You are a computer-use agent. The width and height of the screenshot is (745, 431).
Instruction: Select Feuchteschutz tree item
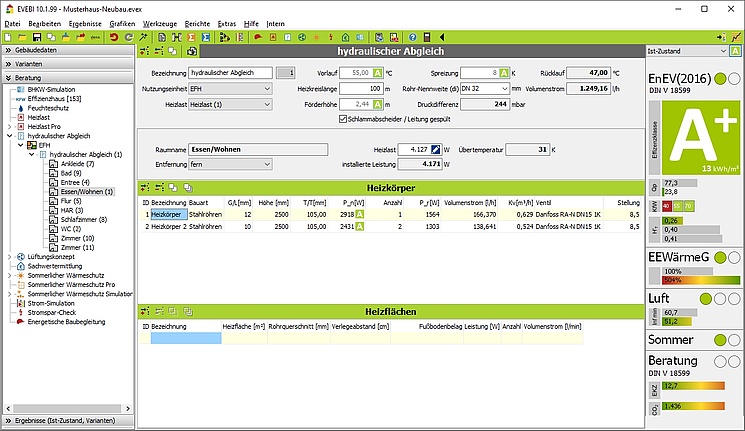click(x=48, y=108)
